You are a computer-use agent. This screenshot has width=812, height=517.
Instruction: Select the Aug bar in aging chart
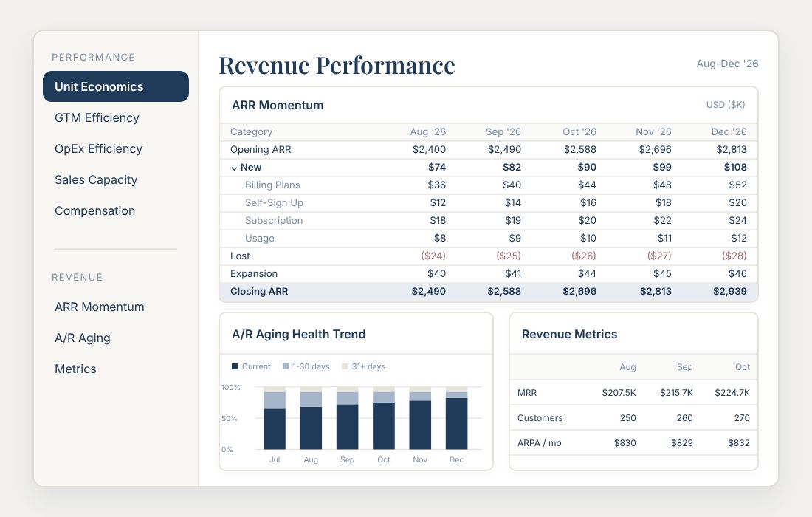(x=311, y=418)
